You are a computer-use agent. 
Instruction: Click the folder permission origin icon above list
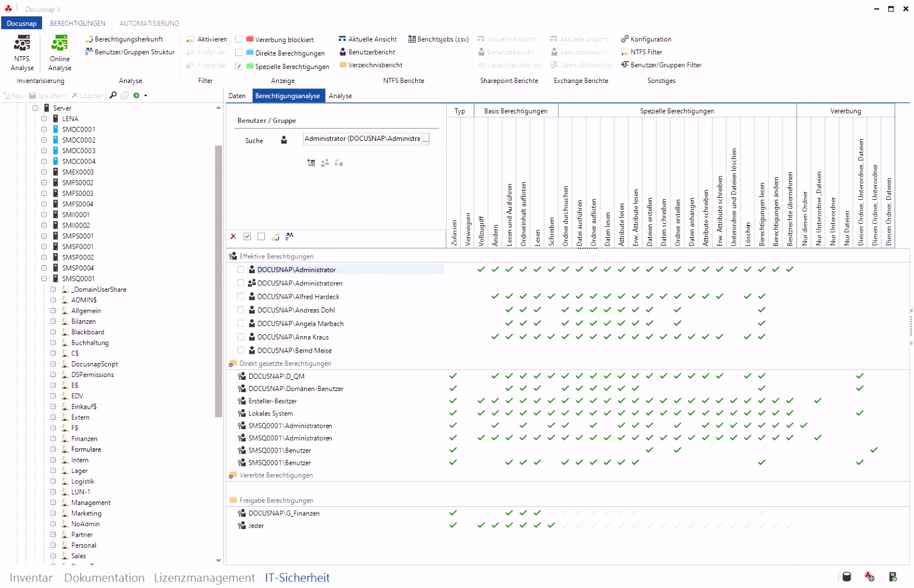point(275,237)
